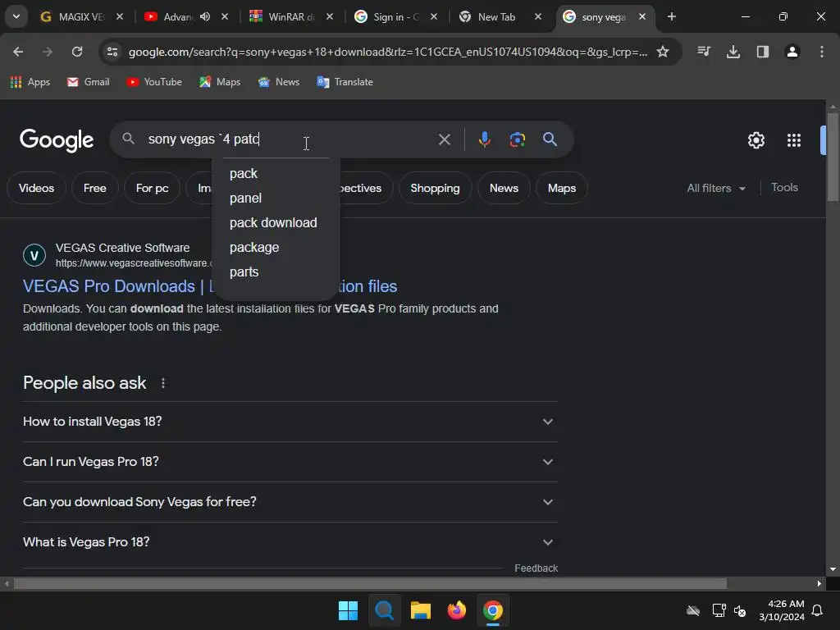Screen dimensions: 840x630
Task: Start voice search with microphone icon
Action: click(x=484, y=139)
